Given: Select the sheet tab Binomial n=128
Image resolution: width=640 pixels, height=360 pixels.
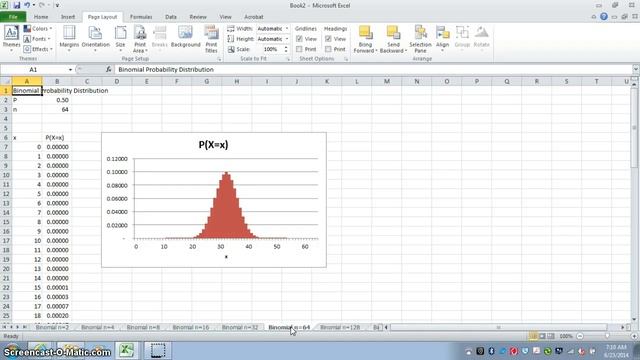Looking at the screenshot, I should click(340, 327).
